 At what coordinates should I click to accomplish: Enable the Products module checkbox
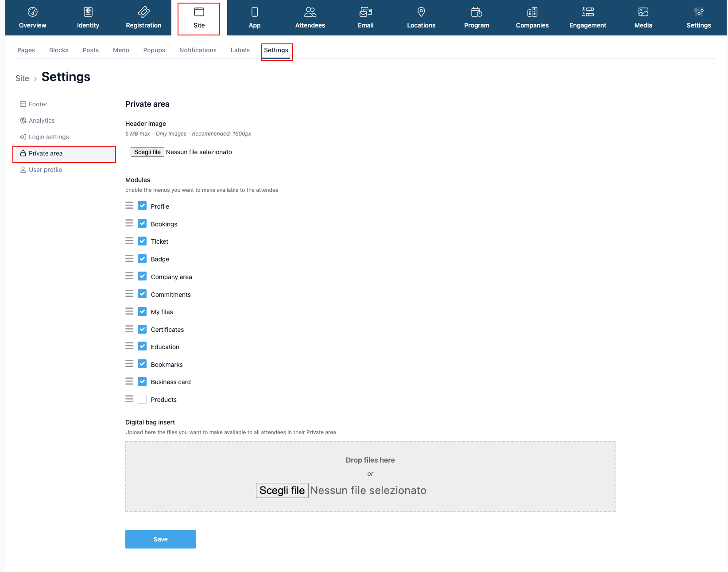[x=142, y=399]
